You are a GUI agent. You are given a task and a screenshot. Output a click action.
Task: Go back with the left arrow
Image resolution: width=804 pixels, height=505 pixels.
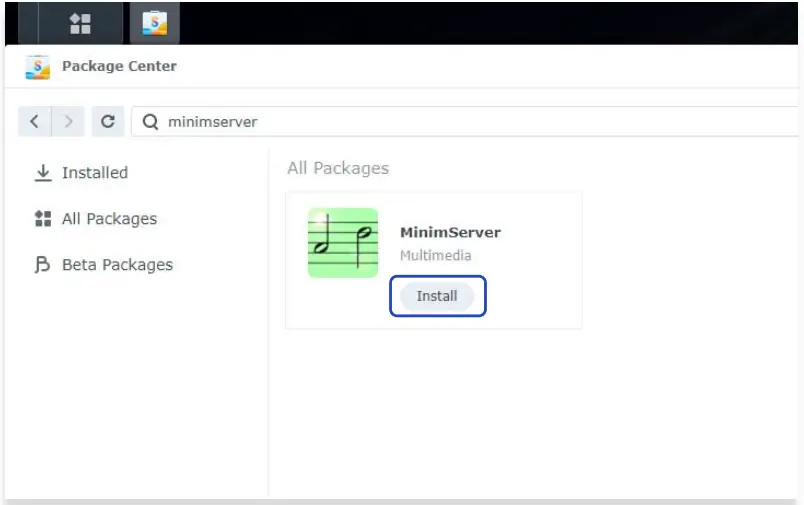(x=34, y=122)
